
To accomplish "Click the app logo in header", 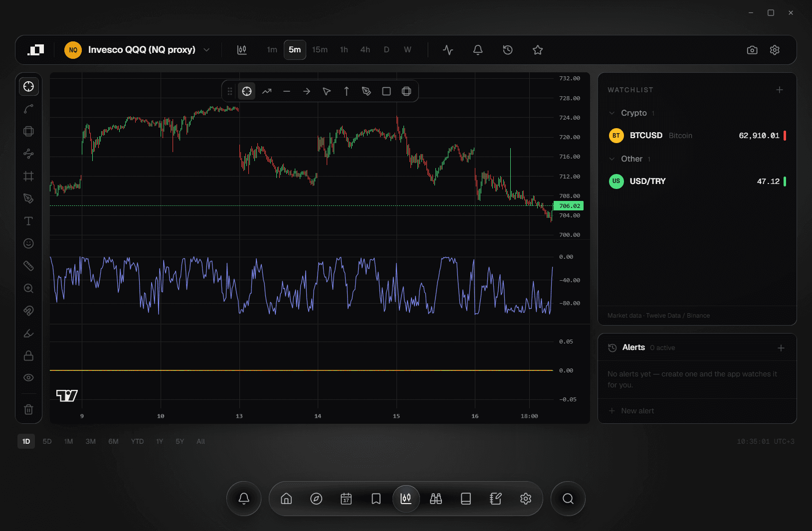I will [35, 50].
